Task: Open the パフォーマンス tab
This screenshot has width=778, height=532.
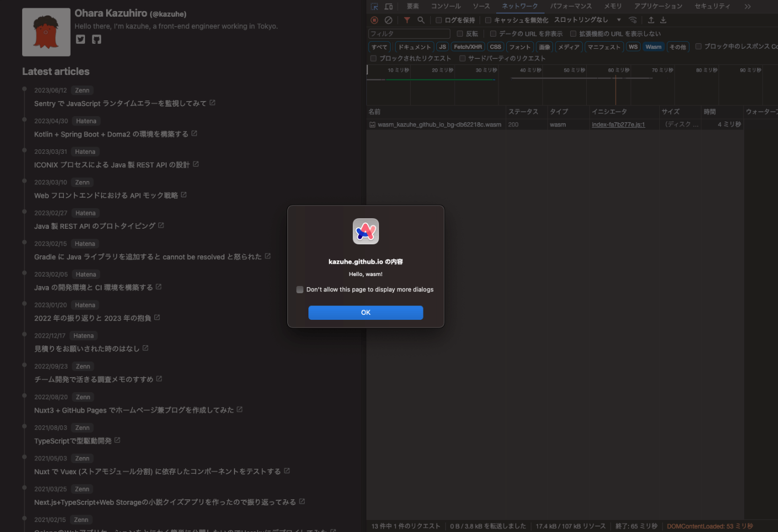Action: pyautogui.click(x=571, y=6)
